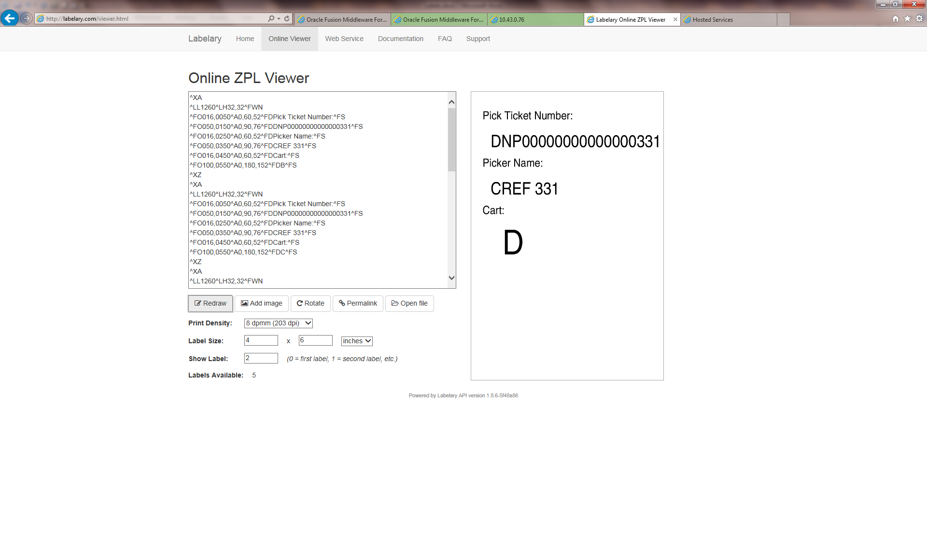Close the Labelary Online ZPL Viewer tab
Viewport: 927px width, 560px height.
pyautogui.click(x=675, y=19)
